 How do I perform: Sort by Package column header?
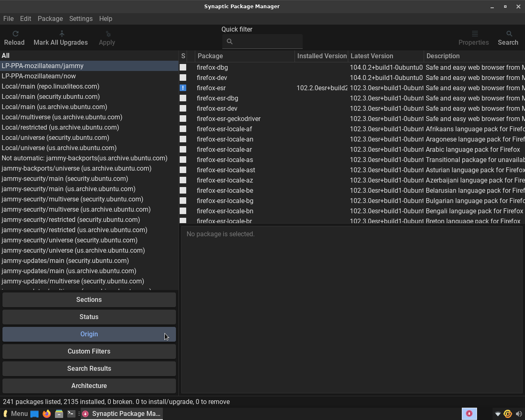[245, 56]
